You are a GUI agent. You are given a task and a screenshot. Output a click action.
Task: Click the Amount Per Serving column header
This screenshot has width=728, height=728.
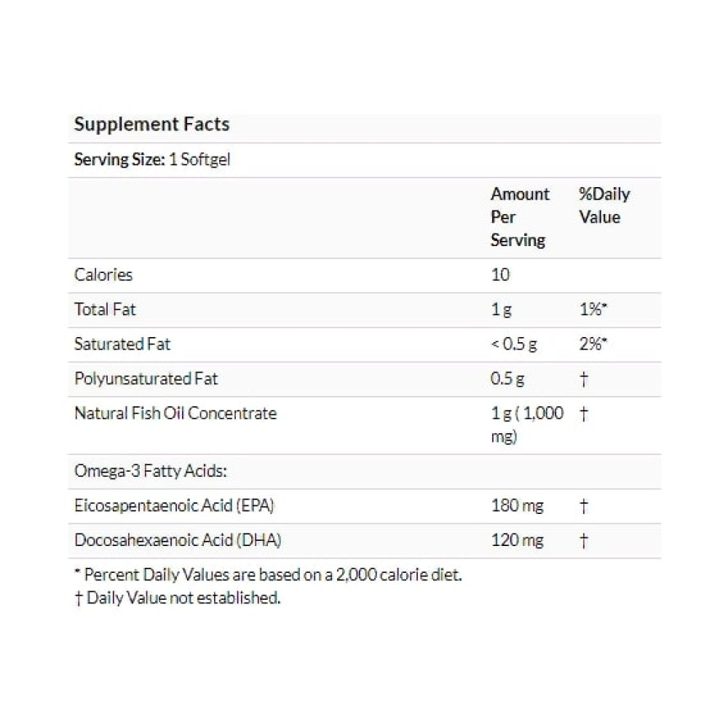520,217
